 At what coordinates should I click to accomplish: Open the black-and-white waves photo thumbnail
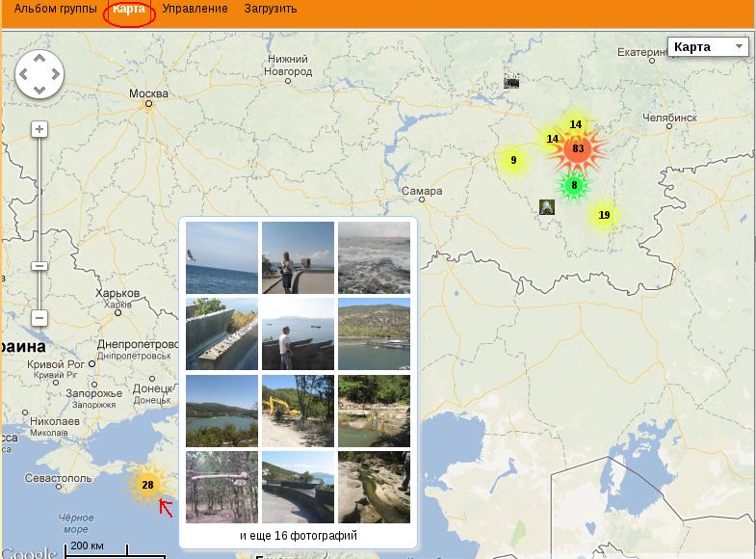pos(374,257)
